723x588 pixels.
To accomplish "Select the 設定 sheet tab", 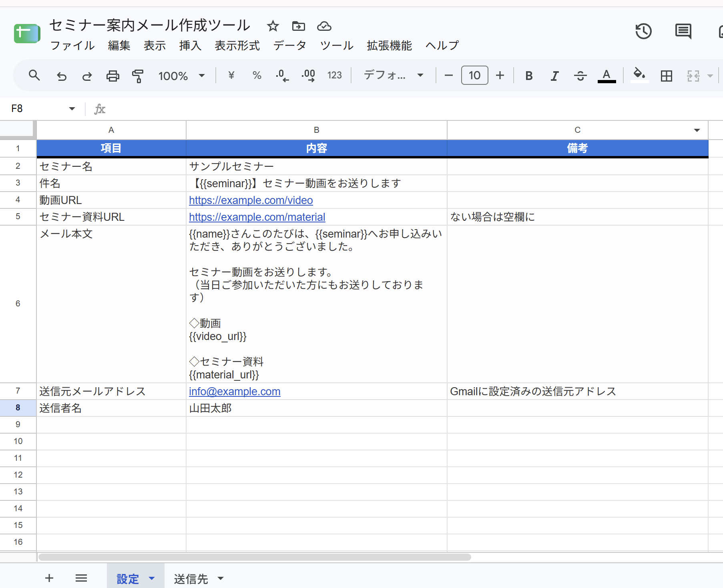I will [128, 578].
